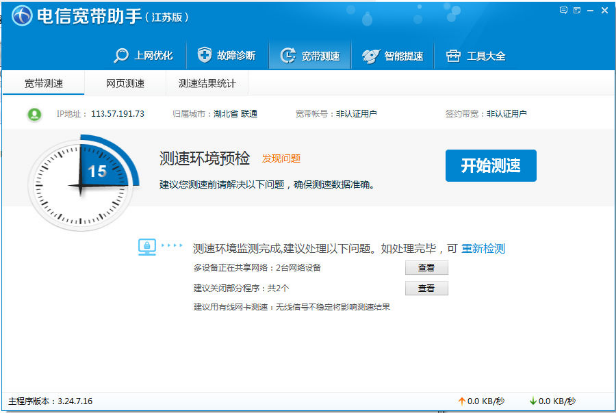Click 建议关闭部分程序 row text

(x=241, y=288)
